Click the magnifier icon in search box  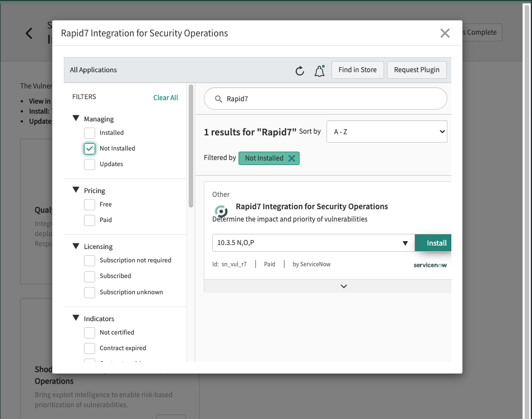218,98
